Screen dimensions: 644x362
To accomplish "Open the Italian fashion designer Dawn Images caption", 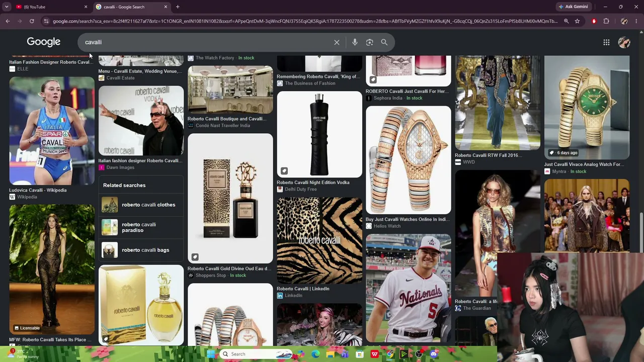I will click(140, 161).
